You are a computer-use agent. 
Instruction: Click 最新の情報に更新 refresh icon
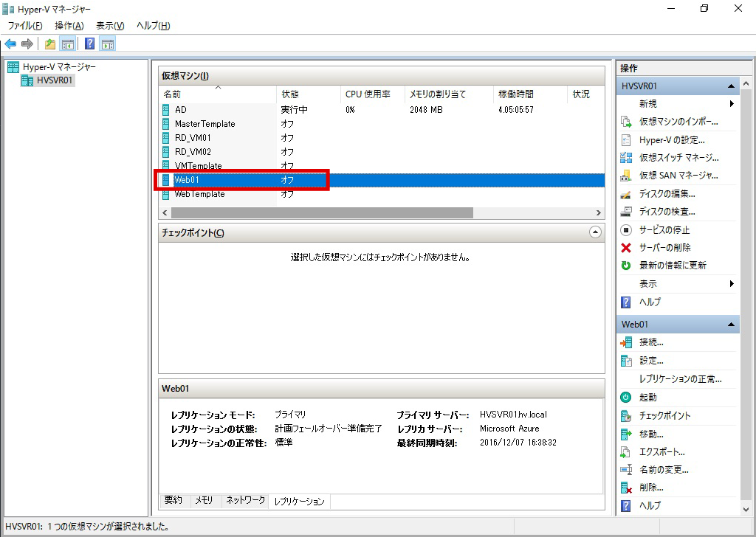click(x=626, y=266)
